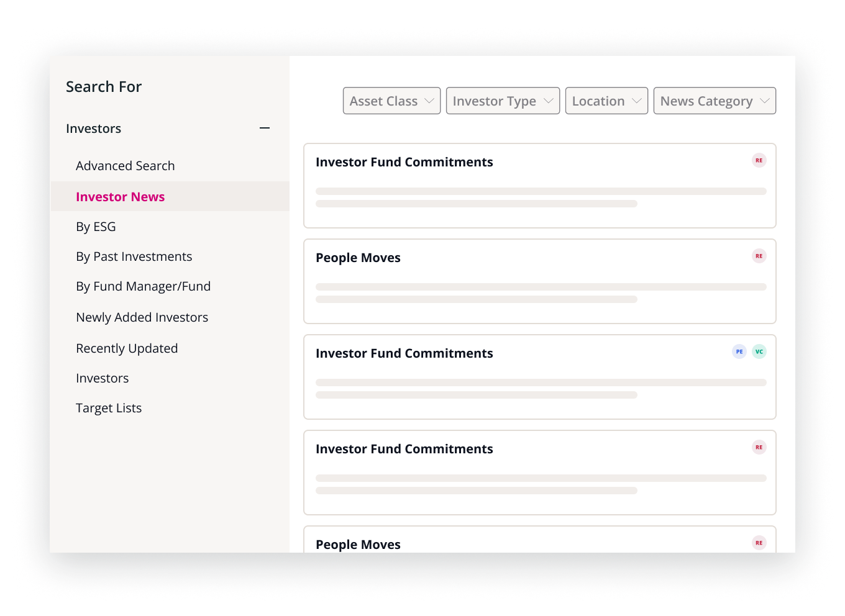
Task: Click the RE badge on the fourth Investor Fund Commitments card
Action: (759, 447)
